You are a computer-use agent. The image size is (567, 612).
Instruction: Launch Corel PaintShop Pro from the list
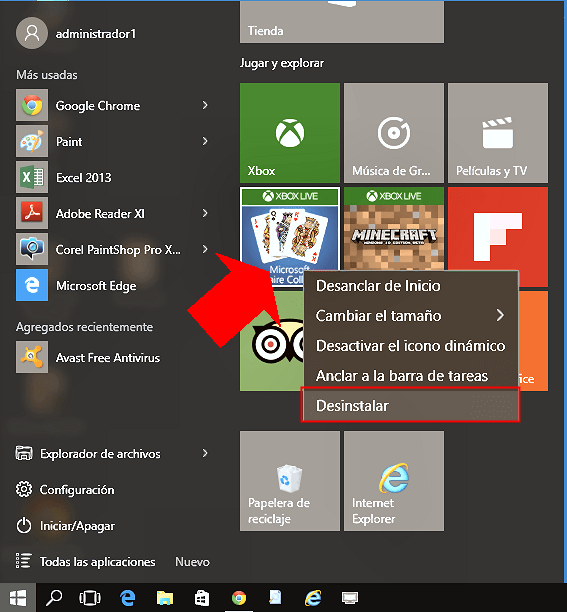[x=113, y=249]
